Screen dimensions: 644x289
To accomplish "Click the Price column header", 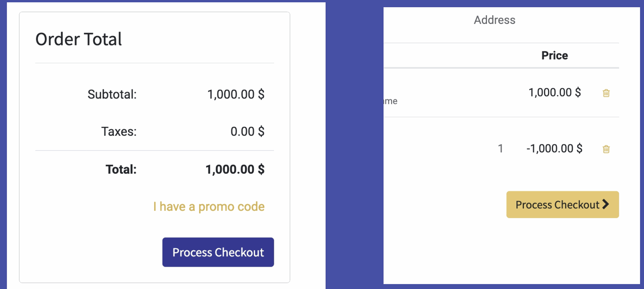I will coord(554,55).
